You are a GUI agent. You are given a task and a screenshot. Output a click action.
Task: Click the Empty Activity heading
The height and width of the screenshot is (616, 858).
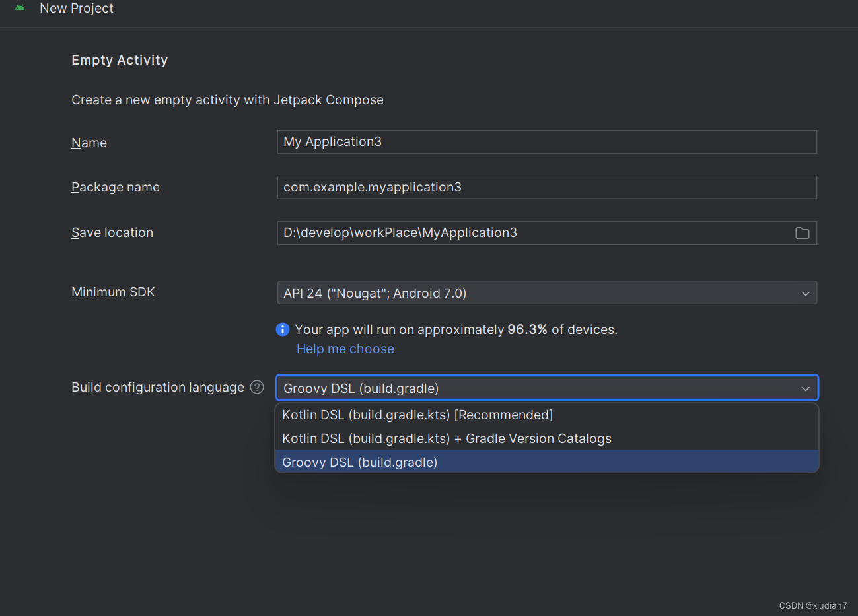[120, 60]
